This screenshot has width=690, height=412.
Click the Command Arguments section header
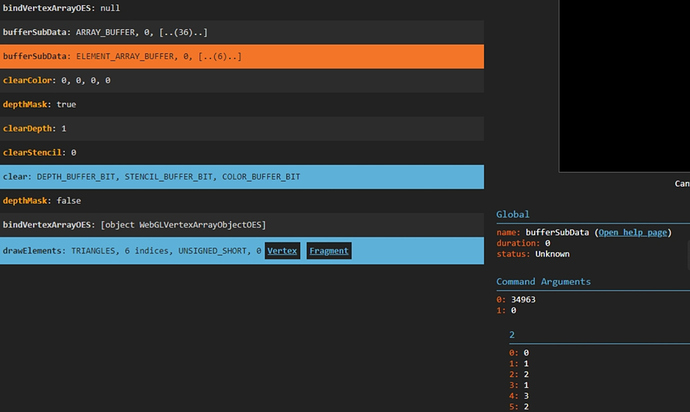pos(543,282)
